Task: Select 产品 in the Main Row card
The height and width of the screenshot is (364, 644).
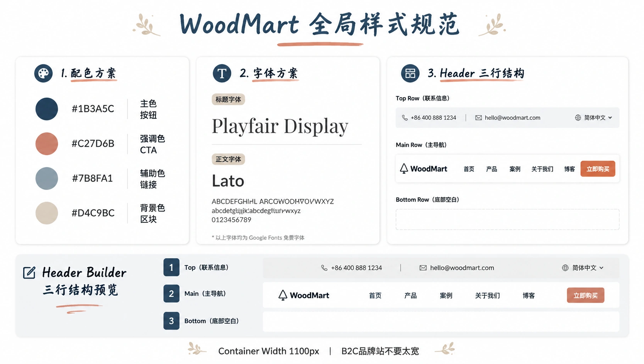Action: pos(491,169)
